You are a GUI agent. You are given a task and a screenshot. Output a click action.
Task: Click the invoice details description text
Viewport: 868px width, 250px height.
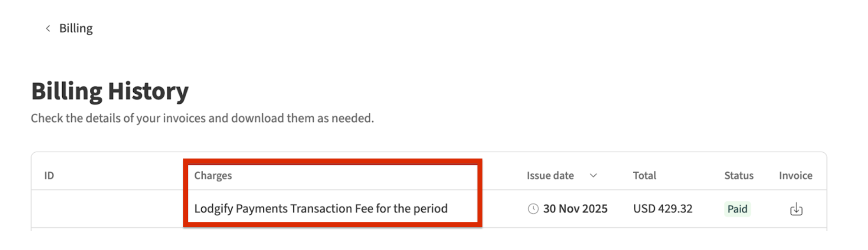coord(202,119)
